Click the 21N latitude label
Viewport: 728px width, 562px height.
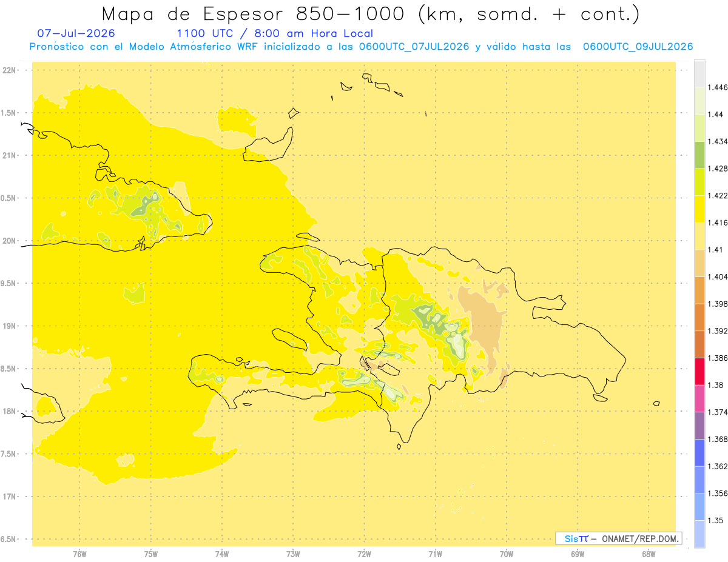click(x=10, y=156)
